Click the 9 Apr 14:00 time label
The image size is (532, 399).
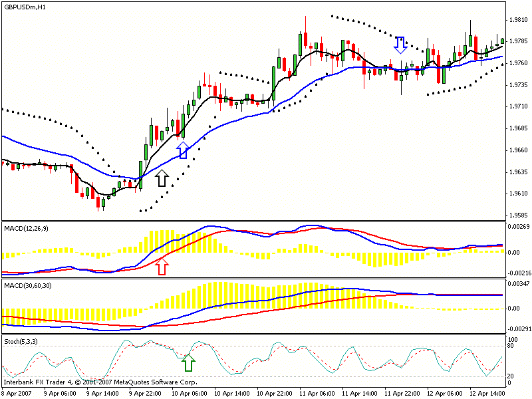click(102, 394)
